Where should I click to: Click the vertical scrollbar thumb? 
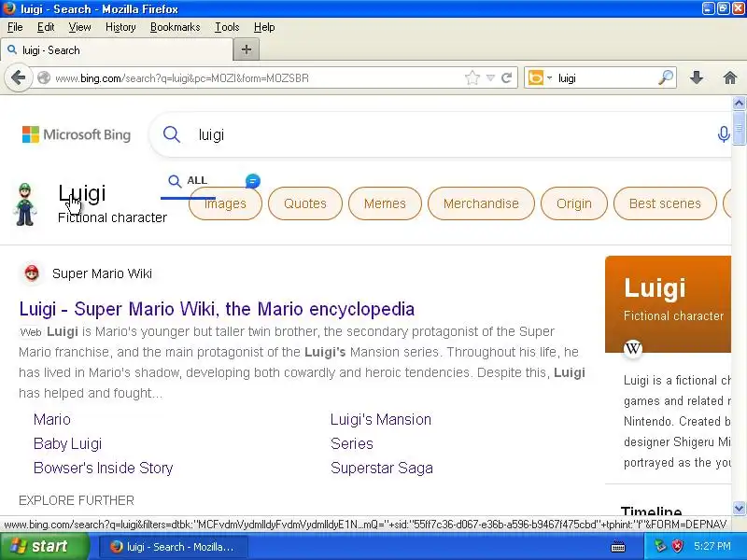[739, 127]
